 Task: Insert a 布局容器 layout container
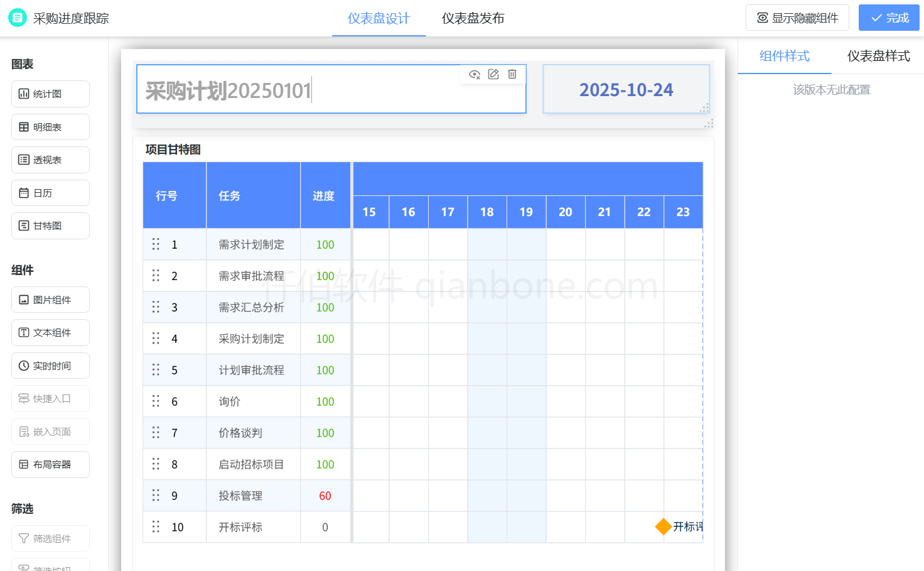coord(50,464)
